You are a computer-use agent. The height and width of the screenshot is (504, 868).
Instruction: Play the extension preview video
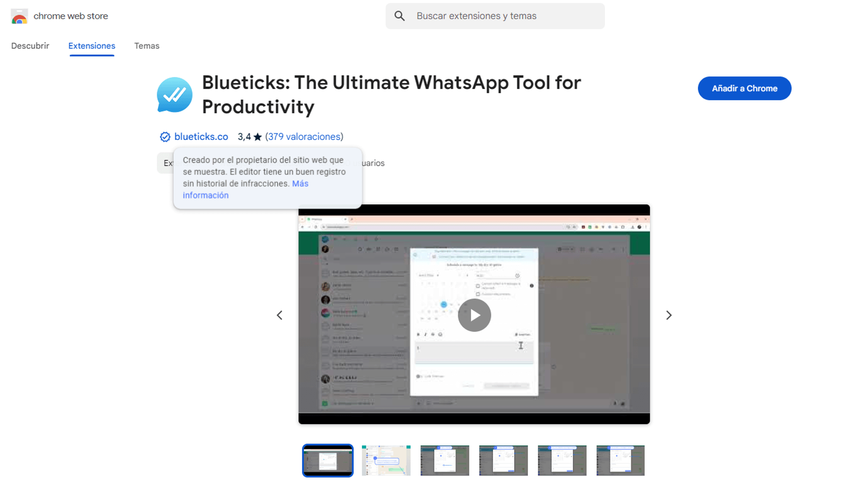[x=474, y=315]
